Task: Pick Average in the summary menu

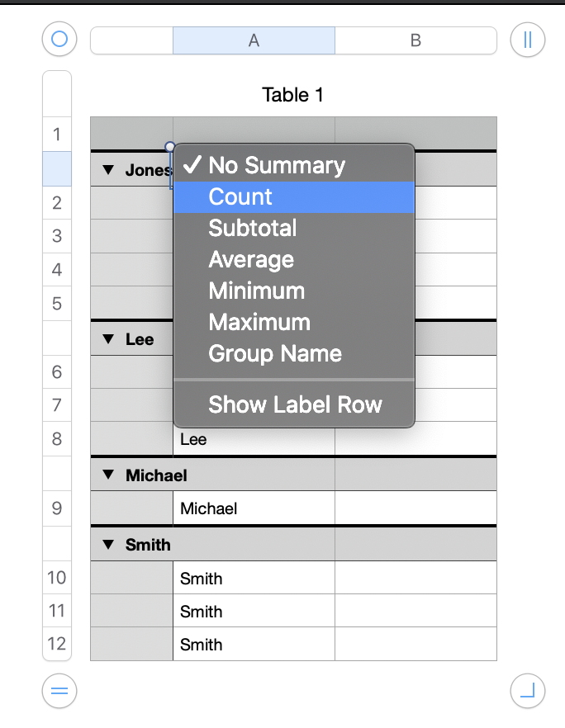Action: tap(251, 259)
